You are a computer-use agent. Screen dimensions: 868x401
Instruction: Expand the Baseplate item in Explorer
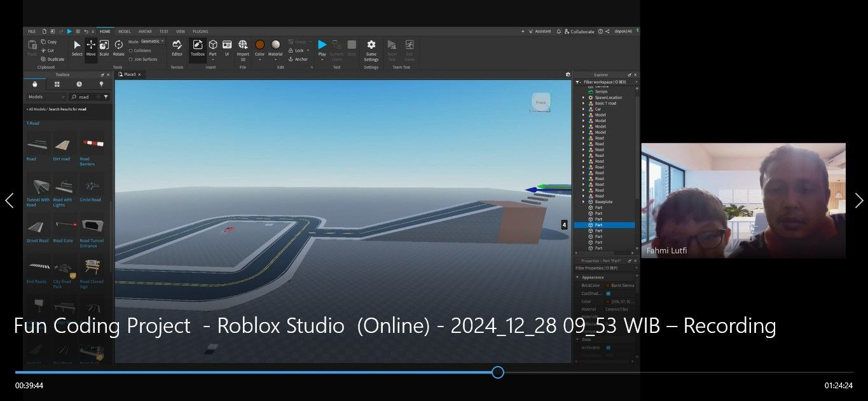point(583,202)
